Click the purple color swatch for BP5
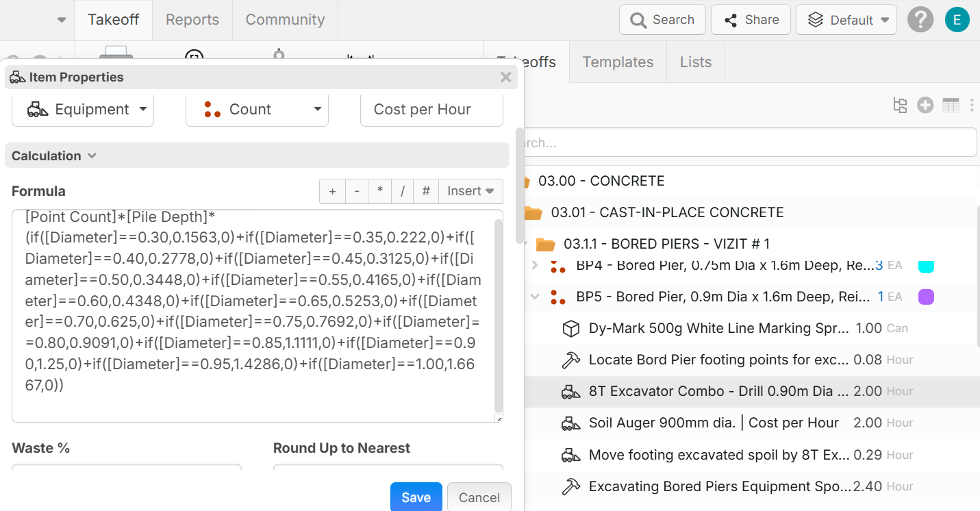 pos(926,297)
